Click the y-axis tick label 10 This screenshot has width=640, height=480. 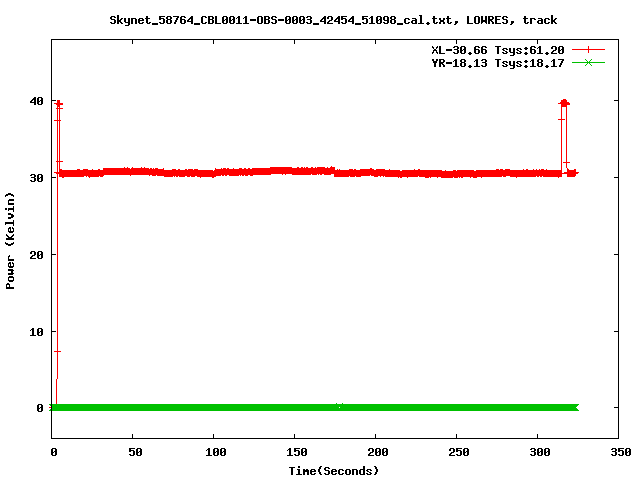tap(36, 332)
